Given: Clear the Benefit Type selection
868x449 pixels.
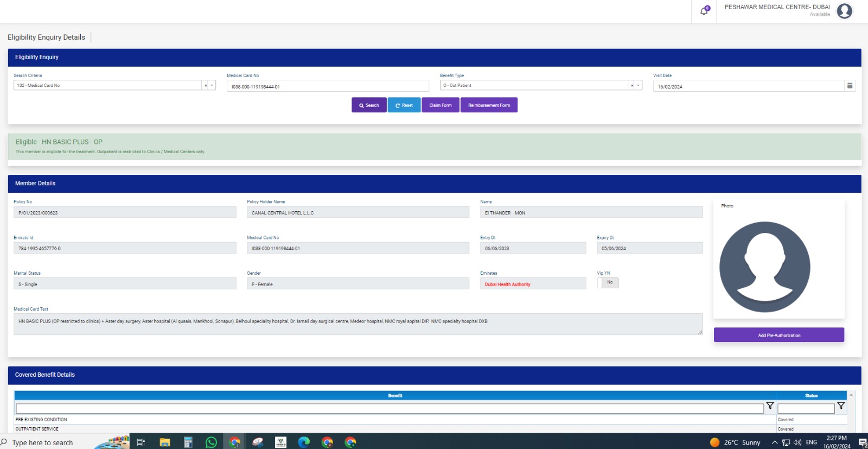Looking at the screenshot, I should click(632, 86).
